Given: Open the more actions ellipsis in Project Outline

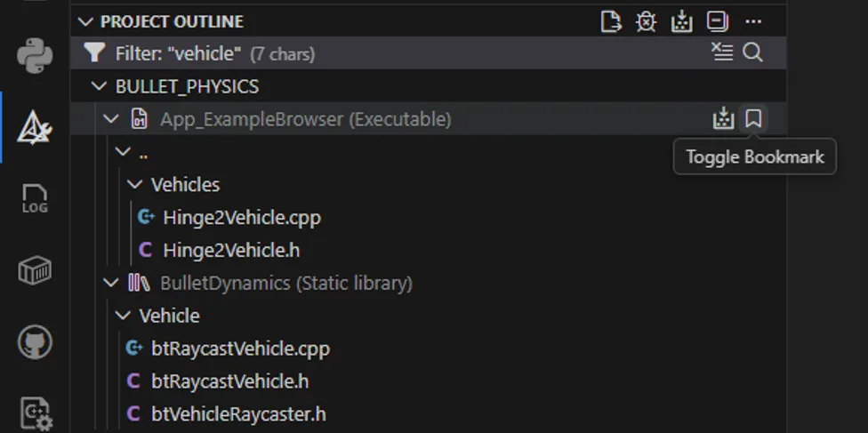Looking at the screenshot, I should point(753,21).
